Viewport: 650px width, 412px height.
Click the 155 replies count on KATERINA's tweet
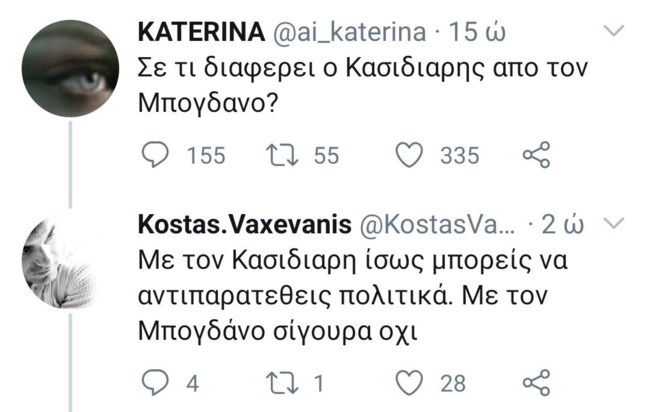coord(206,156)
